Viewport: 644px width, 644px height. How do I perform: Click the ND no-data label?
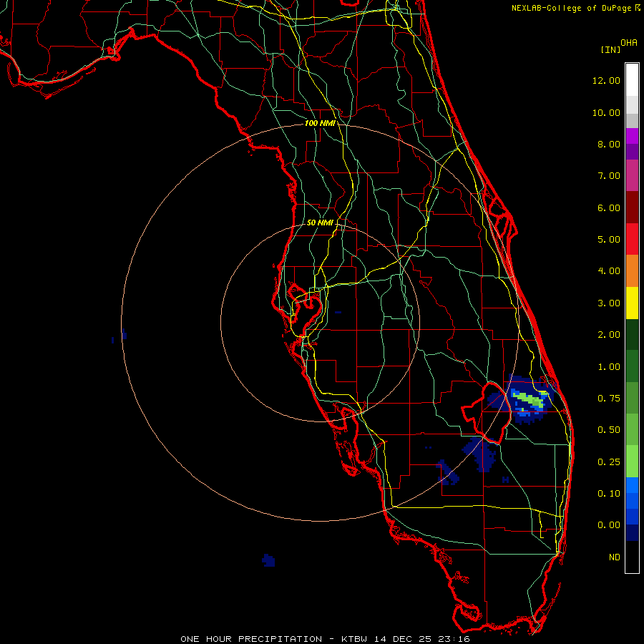(615, 557)
